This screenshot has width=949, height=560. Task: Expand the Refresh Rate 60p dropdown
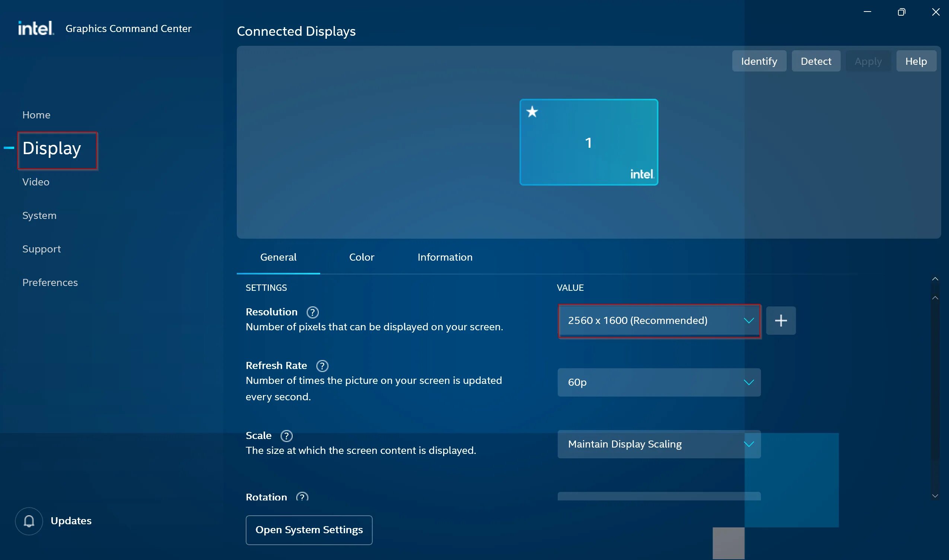coord(659,382)
